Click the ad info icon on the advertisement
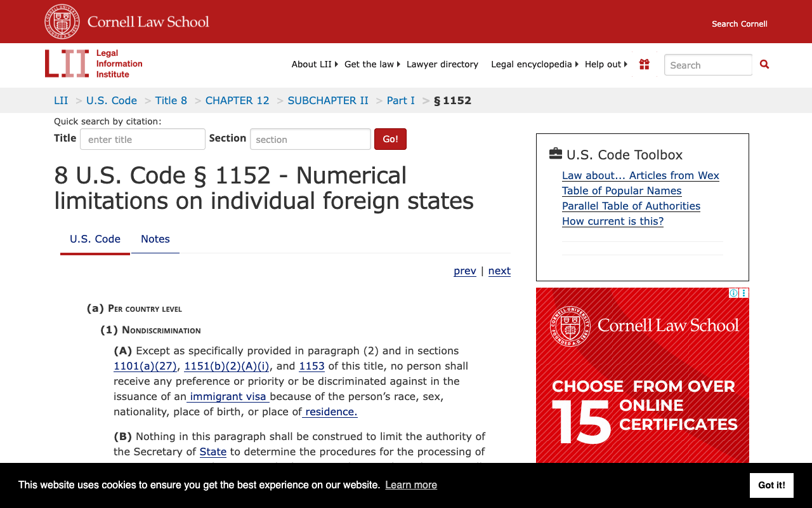The image size is (812, 508). (x=733, y=293)
